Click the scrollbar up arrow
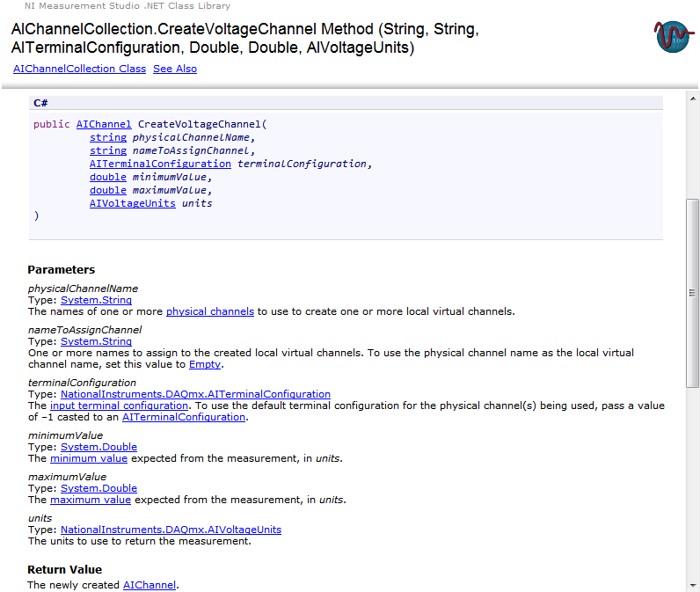 [692, 99]
